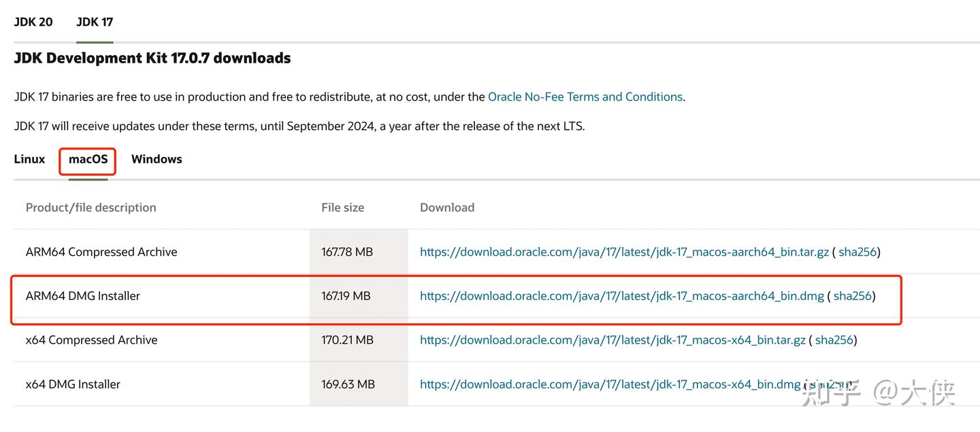Click the Product/file description column header
This screenshot has height=432, width=980.
[x=91, y=207]
